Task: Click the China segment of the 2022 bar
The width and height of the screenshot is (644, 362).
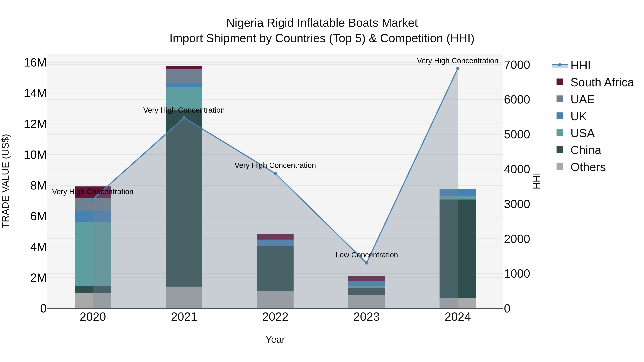Action: tap(275, 268)
